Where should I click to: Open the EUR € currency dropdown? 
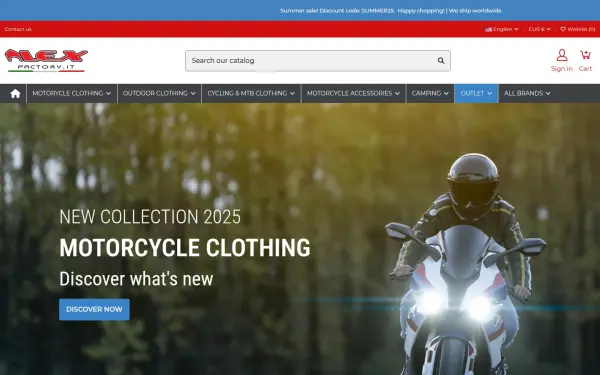pyautogui.click(x=539, y=29)
